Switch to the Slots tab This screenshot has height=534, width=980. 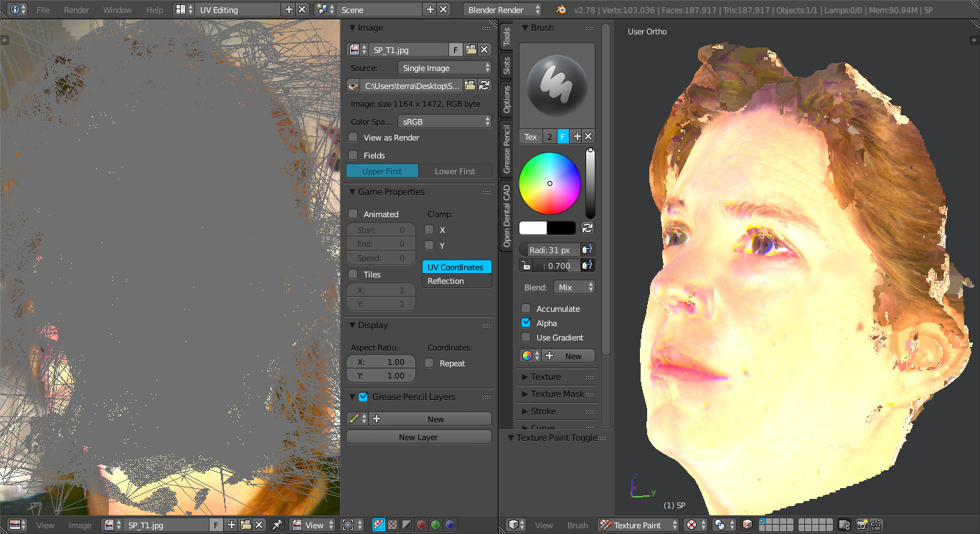pos(507,65)
